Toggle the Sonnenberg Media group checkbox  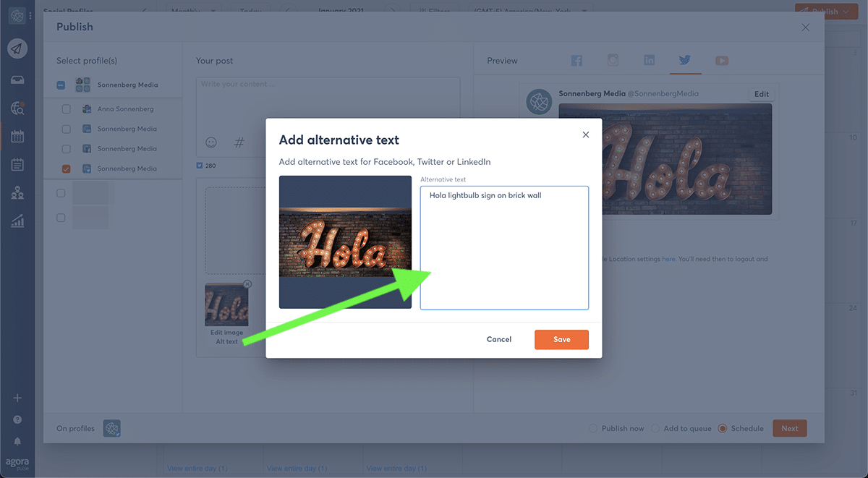61,85
